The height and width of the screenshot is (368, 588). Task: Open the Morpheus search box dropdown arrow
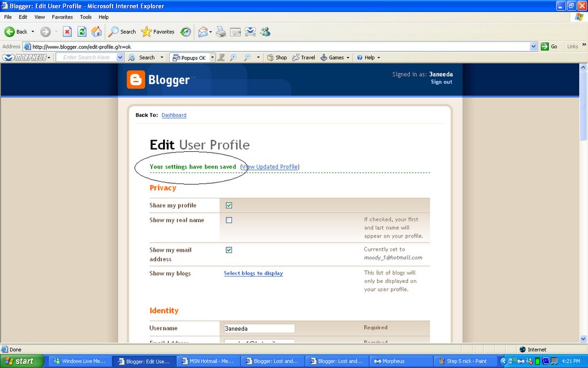(120, 57)
